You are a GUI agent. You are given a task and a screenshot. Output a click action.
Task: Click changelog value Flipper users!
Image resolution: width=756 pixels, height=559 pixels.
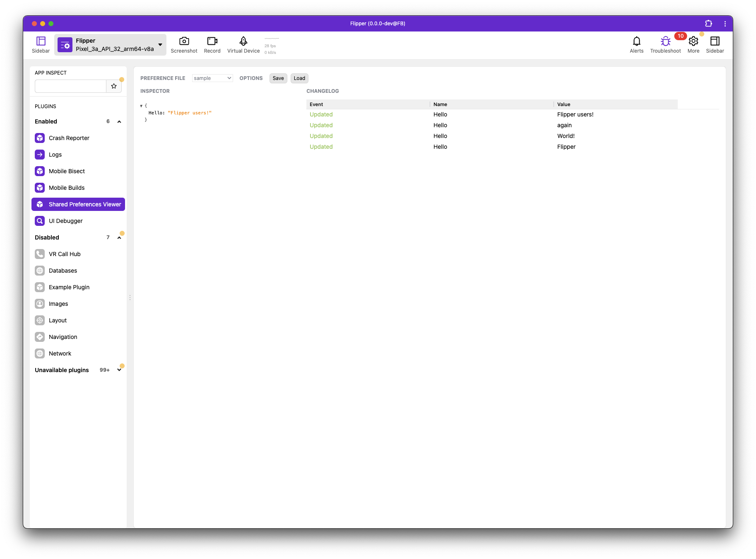click(x=575, y=114)
